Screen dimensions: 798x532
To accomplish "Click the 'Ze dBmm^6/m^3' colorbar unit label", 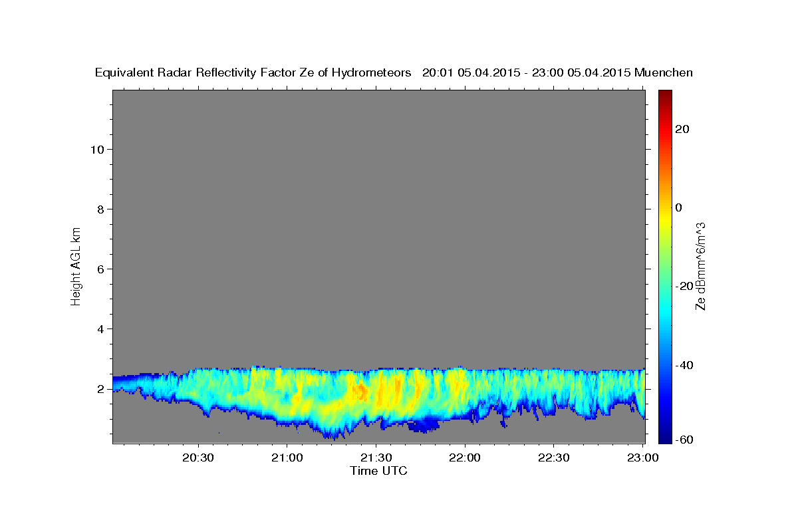I will tap(700, 265).
